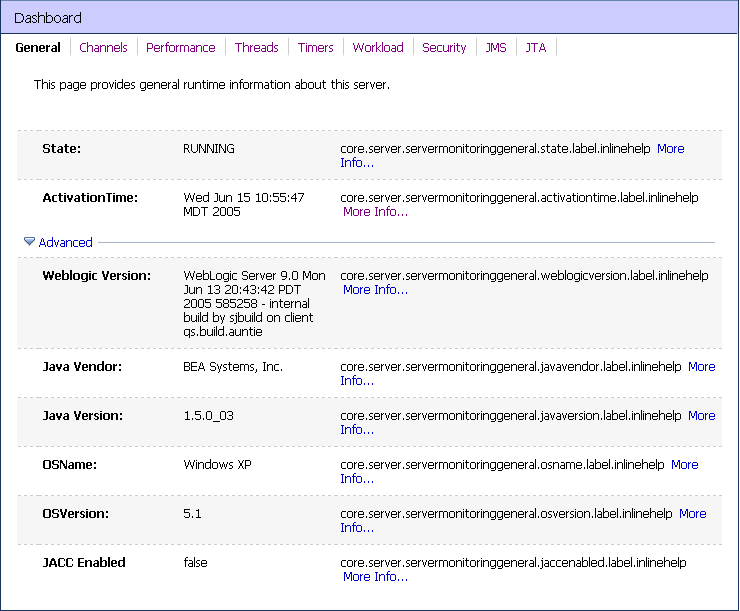Viewport: 740px width, 611px height.
Task: Select the General tab
Action: pyautogui.click(x=38, y=48)
